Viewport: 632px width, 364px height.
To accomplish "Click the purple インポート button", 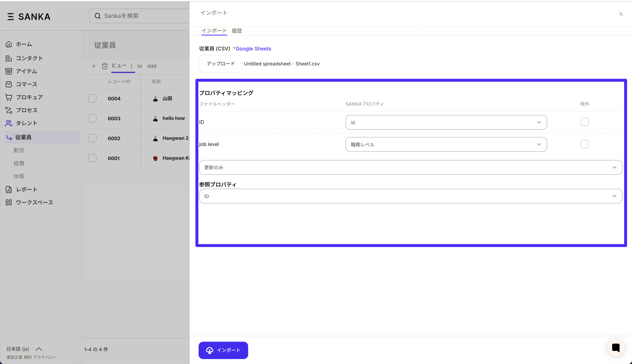I will [x=223, y=350].
